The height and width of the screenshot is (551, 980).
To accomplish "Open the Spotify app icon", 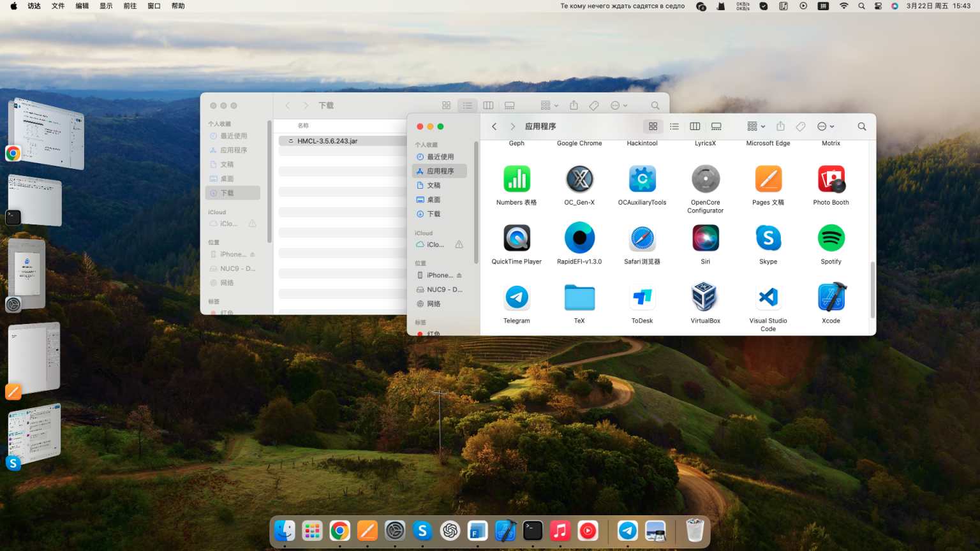I will click(831, 239).
